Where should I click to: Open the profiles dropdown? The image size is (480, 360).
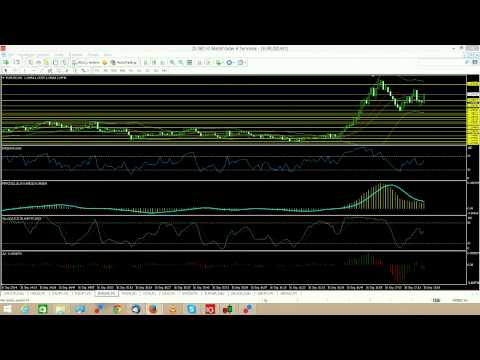pyautogui.click(x=16, y=62)
